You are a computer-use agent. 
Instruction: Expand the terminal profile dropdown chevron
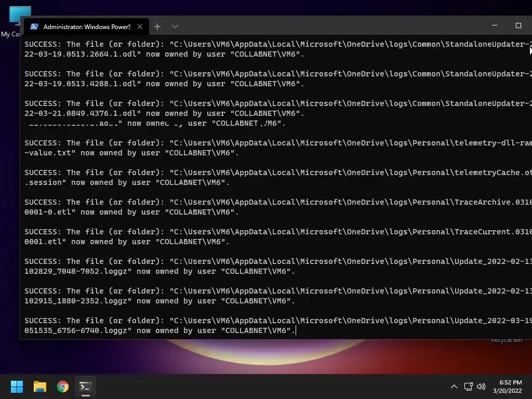(x=175, y=26)
